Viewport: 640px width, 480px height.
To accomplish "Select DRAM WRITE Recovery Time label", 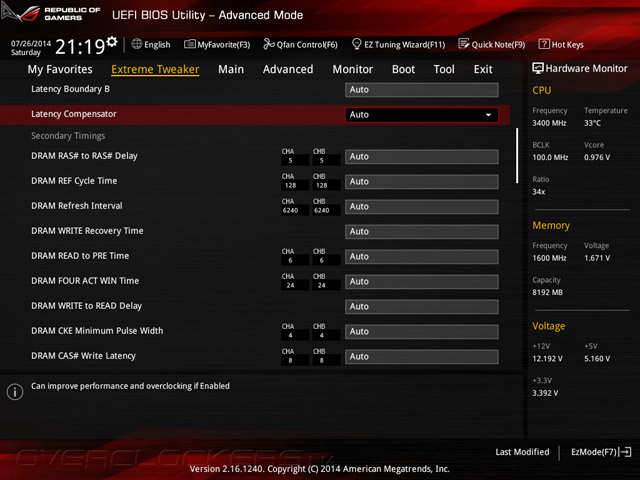I will [x=87, y=231].
